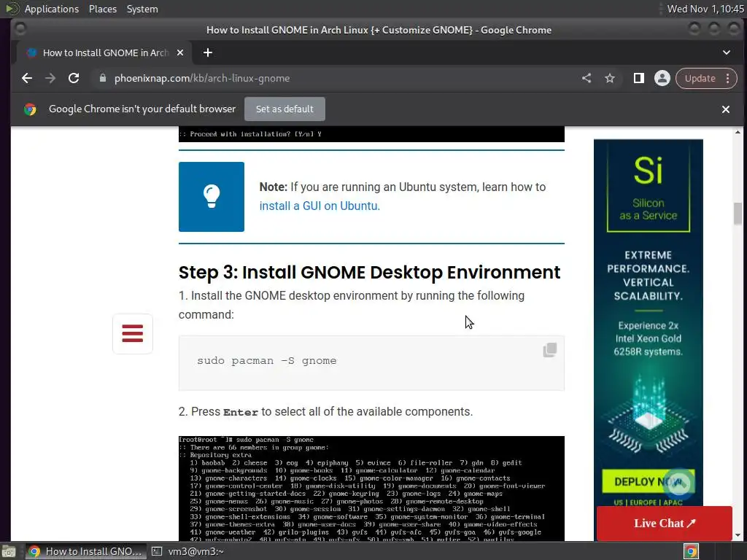Reload the phoenixnap page

pyautogui.click(x=74, y=78)
